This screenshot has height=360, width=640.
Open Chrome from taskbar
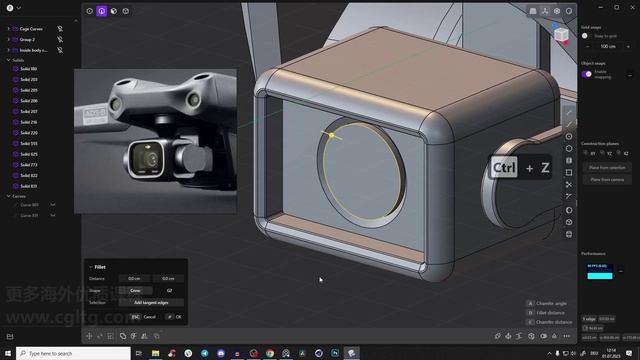pyautogui.click(x=270, y=353)
